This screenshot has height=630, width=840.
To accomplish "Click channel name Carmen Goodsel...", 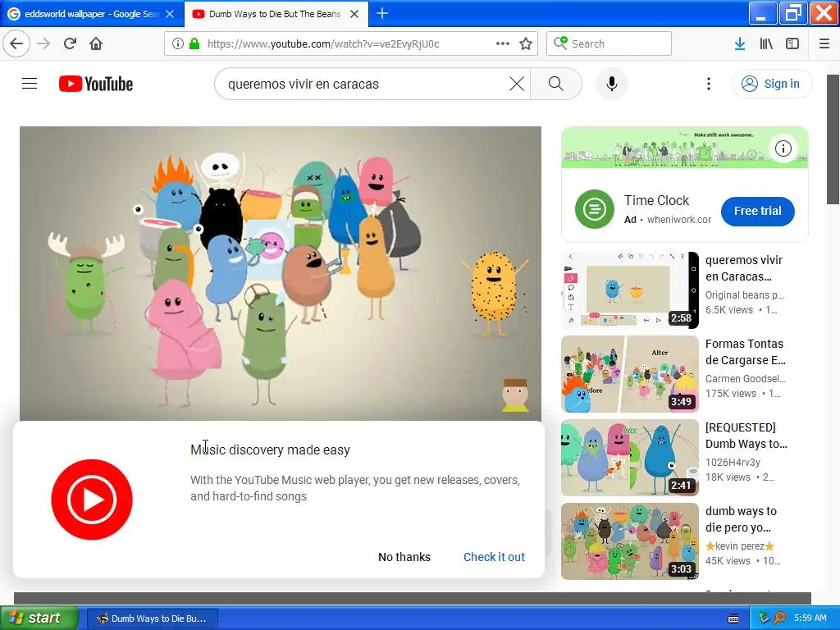I will tap(745, 379).
